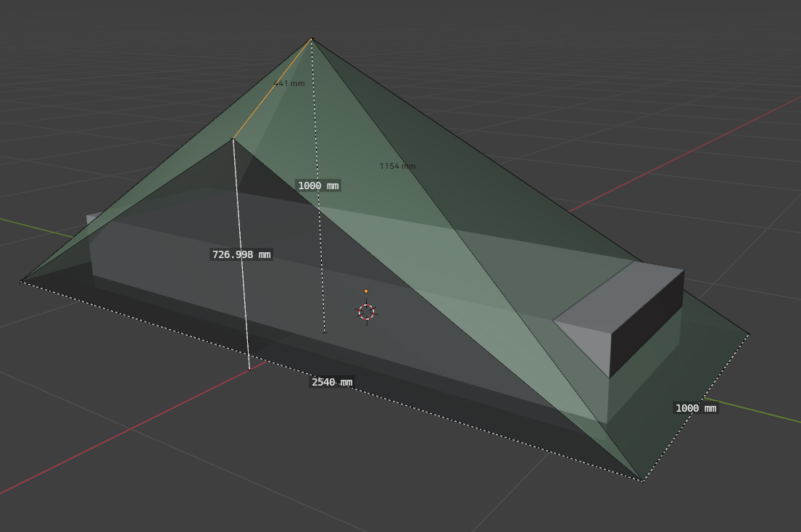This screenshot has width=801, height=532.
Task: Click the pyramid apex vertex
Action: (312, 38)
